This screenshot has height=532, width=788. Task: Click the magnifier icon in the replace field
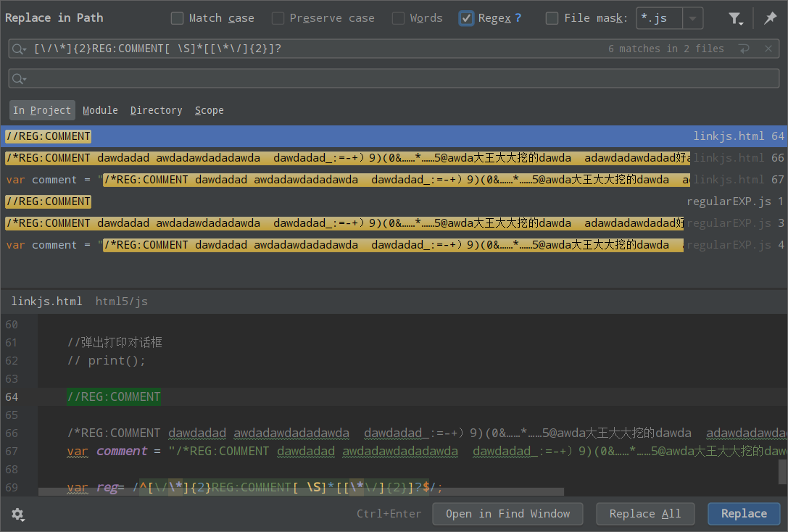pos(19,78)
